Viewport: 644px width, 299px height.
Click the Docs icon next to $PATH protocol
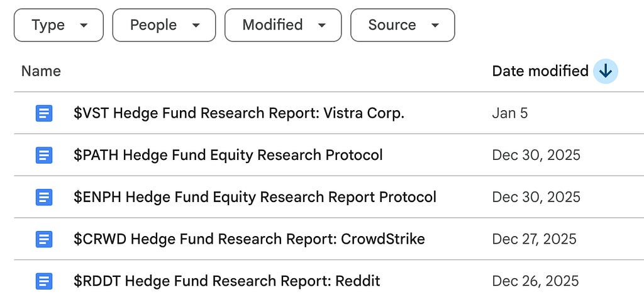tap(44, 155)
